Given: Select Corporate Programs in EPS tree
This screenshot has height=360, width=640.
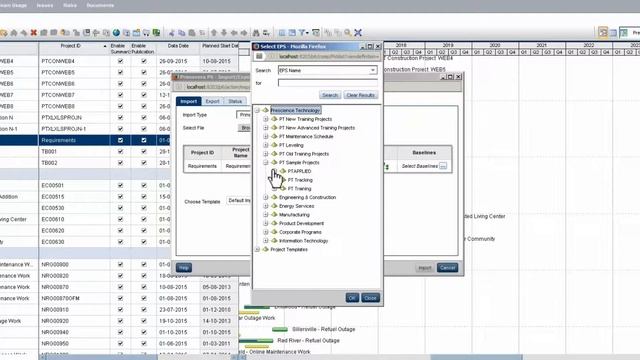Looking at the screenshot, I should [300, 232].
